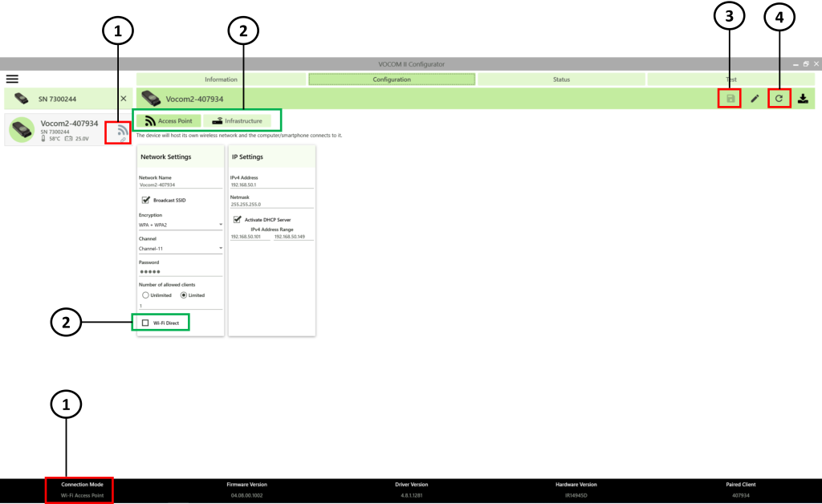The image size is (822, 504).
Task: Click the IP Settings heading
Action: coord(247,156)
